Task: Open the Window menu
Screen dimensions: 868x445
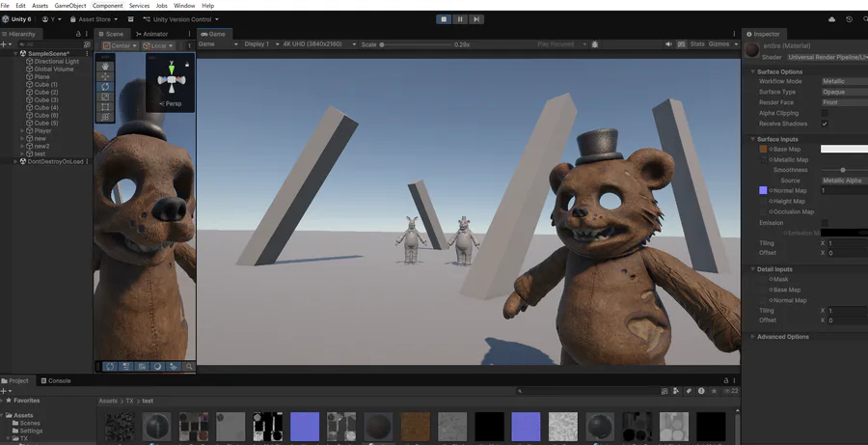Action: [x=184, y=6]
